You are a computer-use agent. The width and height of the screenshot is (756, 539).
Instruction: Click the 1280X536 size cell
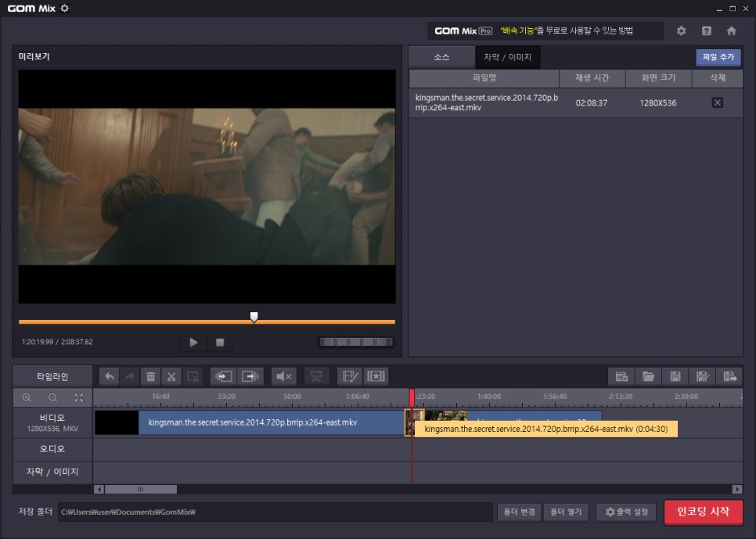657,102
